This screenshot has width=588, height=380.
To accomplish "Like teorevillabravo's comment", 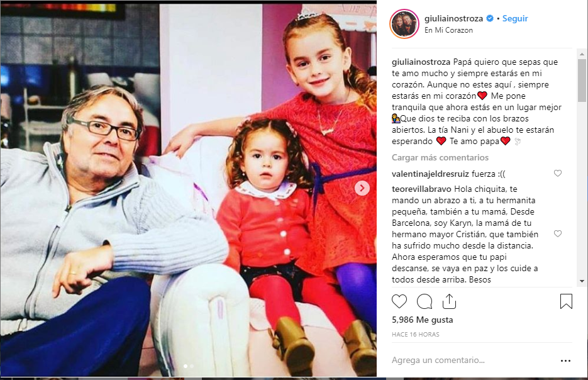I will click(558, 233).
